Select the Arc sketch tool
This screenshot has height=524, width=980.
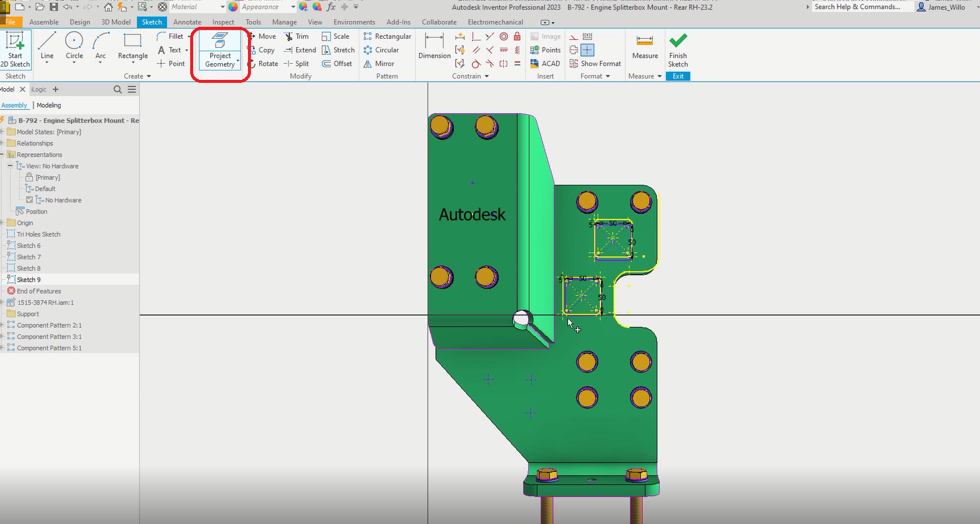(100, 47)
